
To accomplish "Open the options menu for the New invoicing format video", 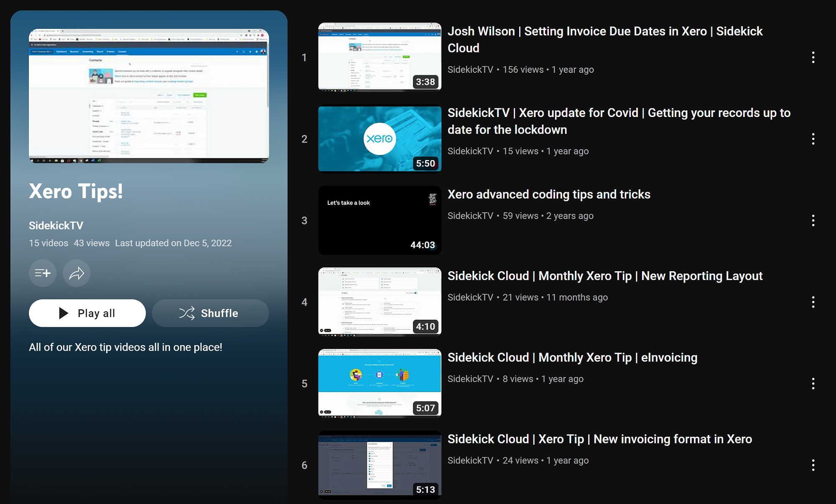I will coord(813,465).
